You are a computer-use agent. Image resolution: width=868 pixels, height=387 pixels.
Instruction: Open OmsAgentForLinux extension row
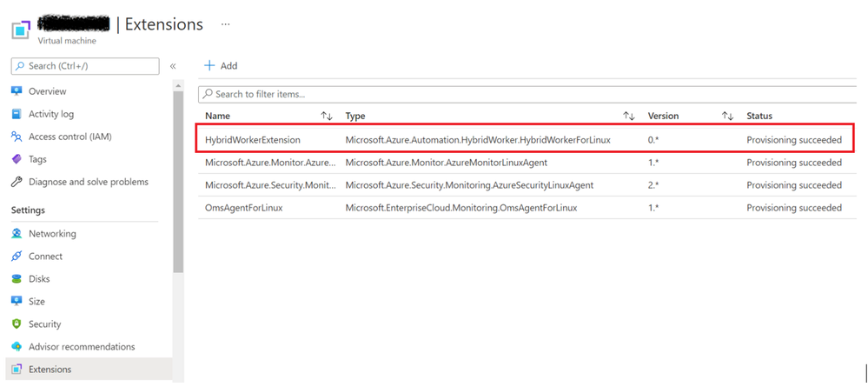pyautogui.click(x=527, y=208)
